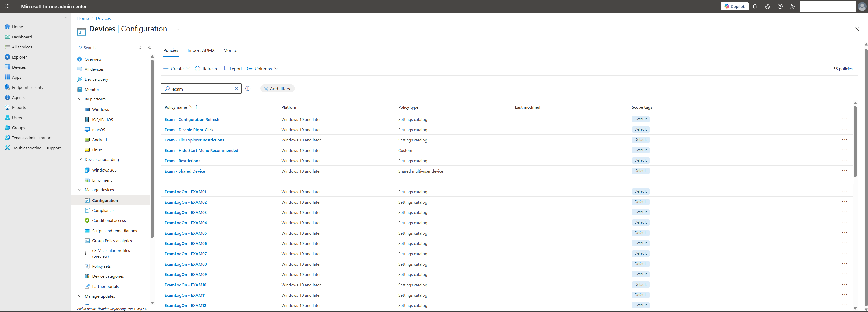
Task: Click Add filters button
Action: click(x=277, y=89)
